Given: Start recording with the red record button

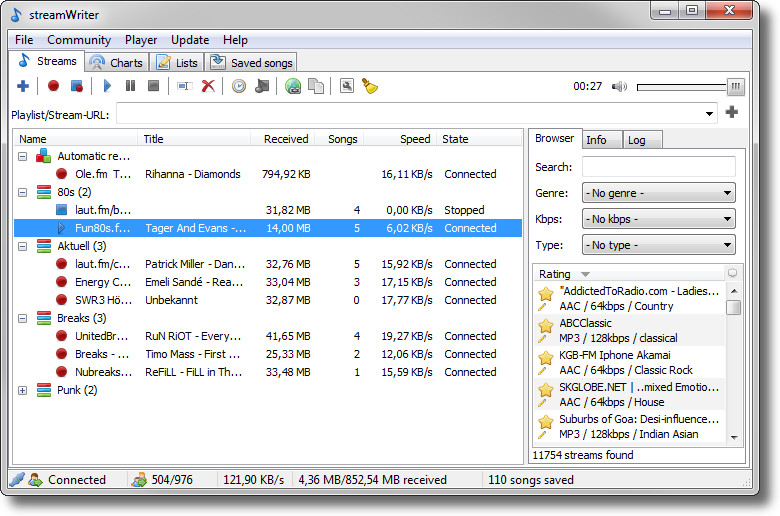Looking at the screenshot, I should [x=53, y=86].
